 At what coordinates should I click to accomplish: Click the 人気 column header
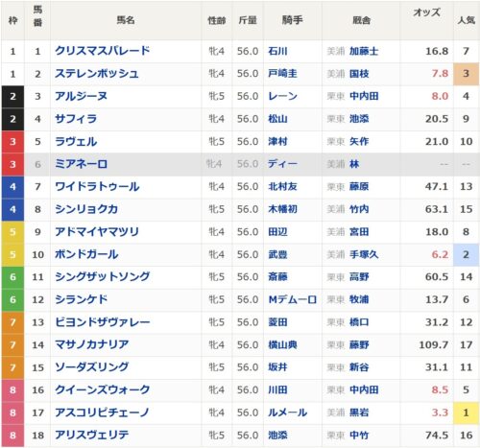[467, 20]
